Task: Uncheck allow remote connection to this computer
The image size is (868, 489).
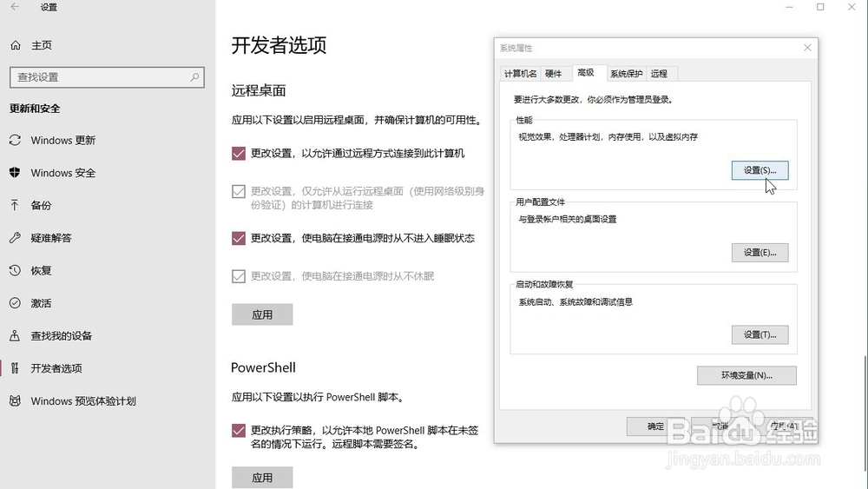Action: [239, 154]
